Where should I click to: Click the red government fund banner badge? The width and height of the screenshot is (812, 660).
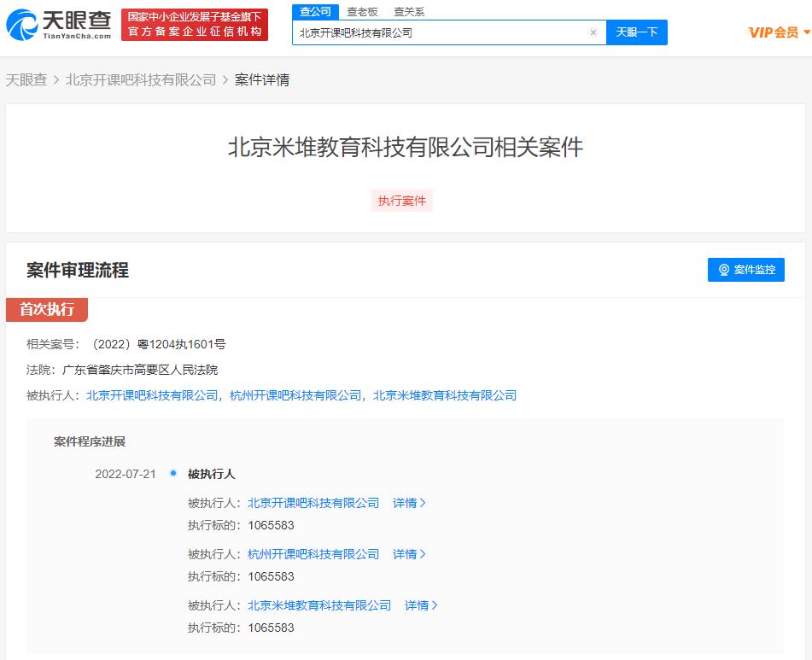[x=194, y=25]
